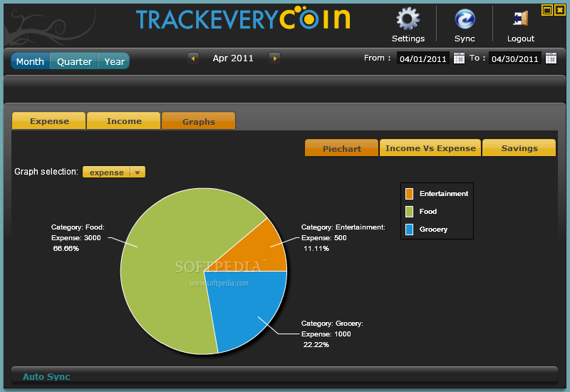
Task: Click the 'Grocery' legend text
Action: pyautogui.click(x=433, y=229)
